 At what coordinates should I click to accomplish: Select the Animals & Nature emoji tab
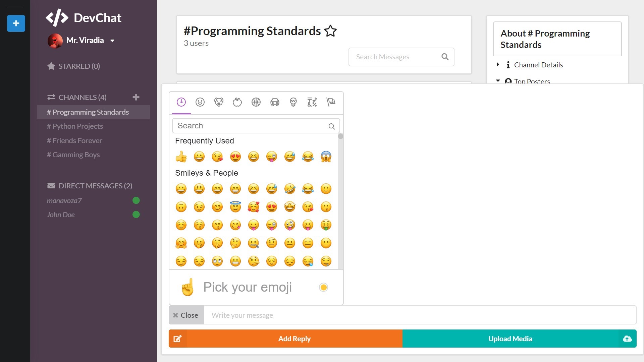coord(218,102)
